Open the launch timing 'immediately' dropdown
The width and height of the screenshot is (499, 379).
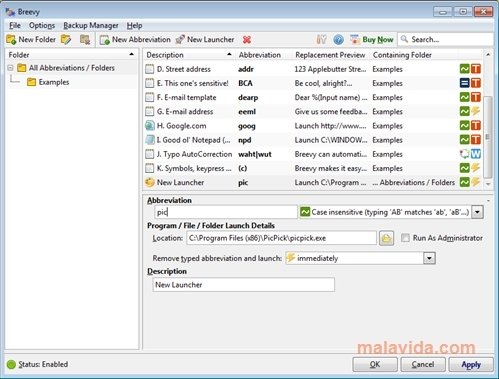pos(429,258)
